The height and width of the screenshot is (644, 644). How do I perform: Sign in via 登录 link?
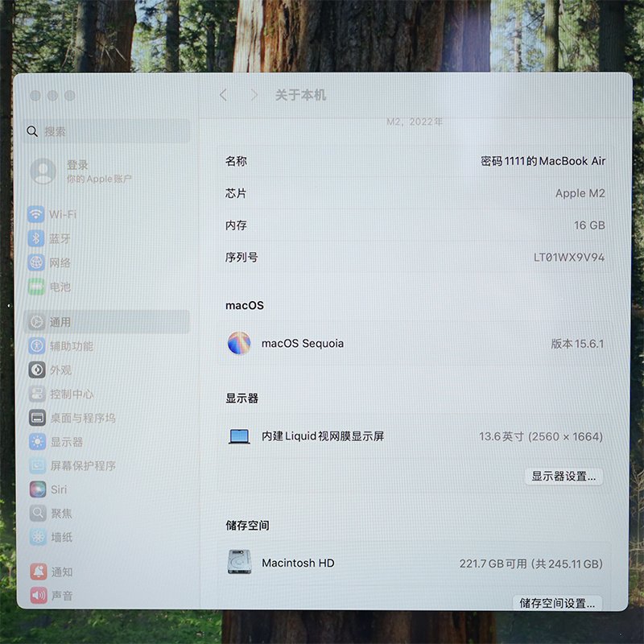(x=77, y=165)
